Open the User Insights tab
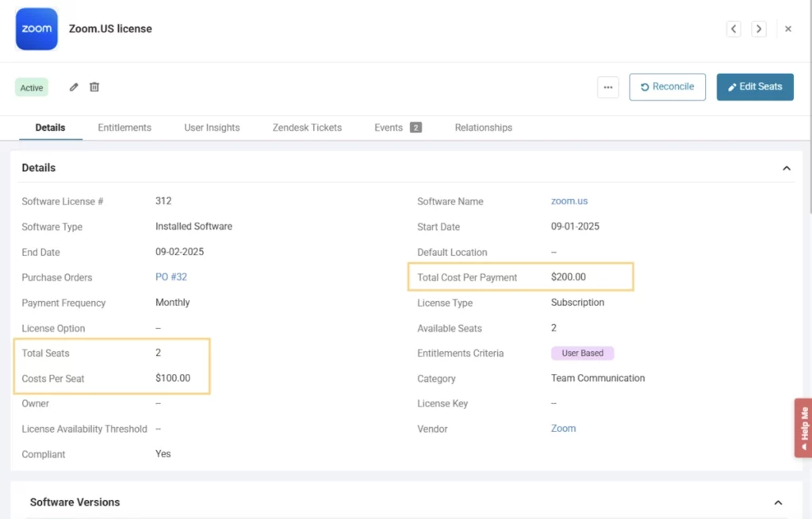The image size is (812, 519). coord(212,128)
